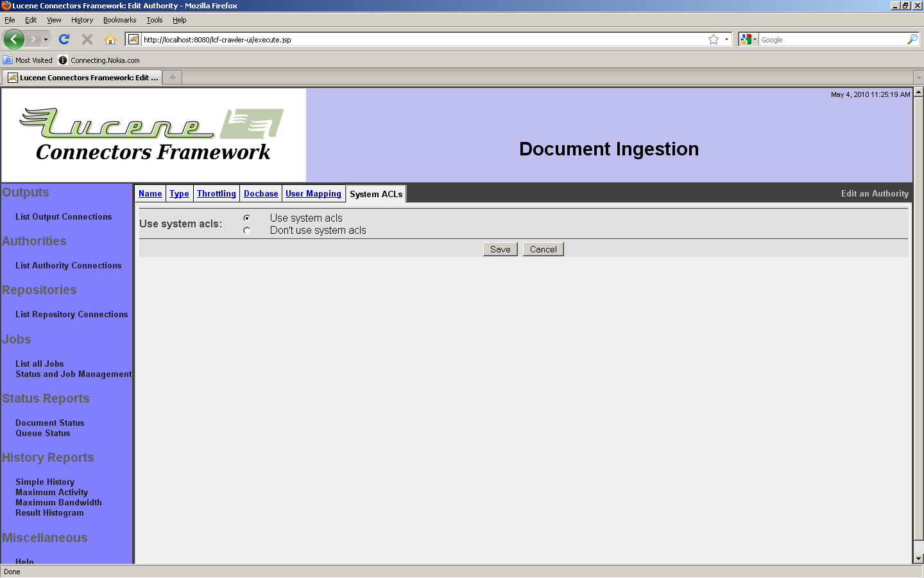This screenshot has height=578, width=924.
Task: Click into the URL address field
Action: 417,39
